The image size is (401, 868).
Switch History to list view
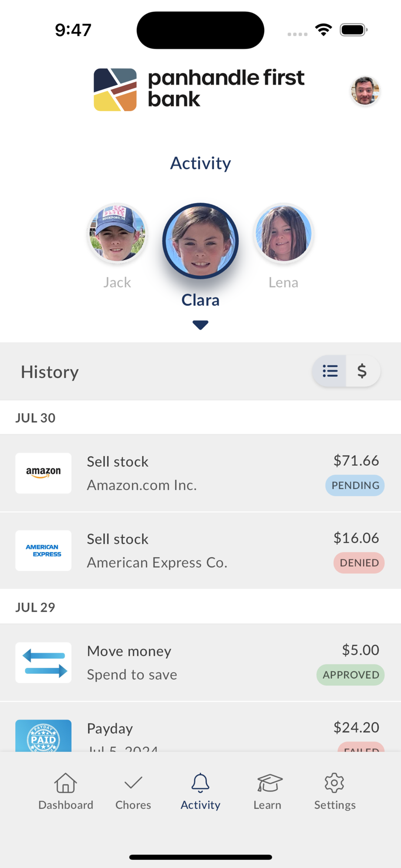330,371
